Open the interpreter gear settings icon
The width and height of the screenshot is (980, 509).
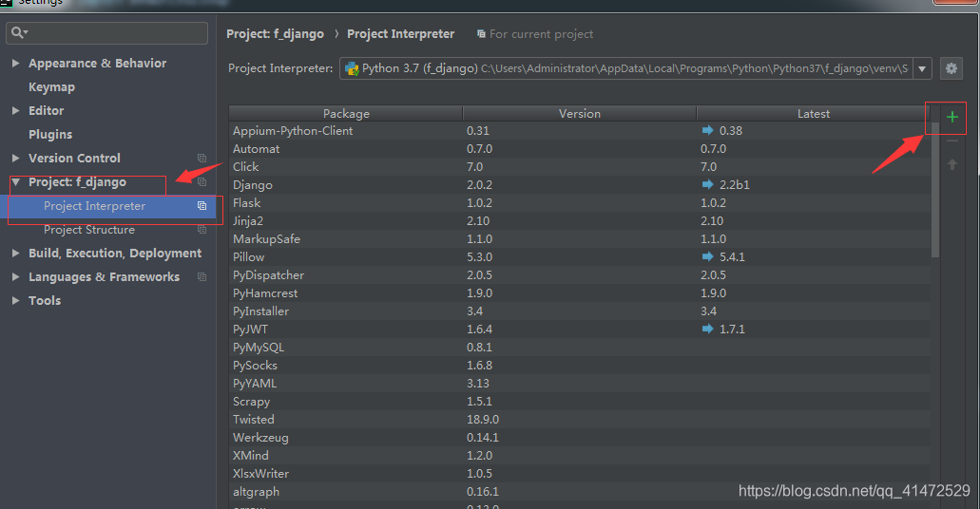(x=951, y=68)
